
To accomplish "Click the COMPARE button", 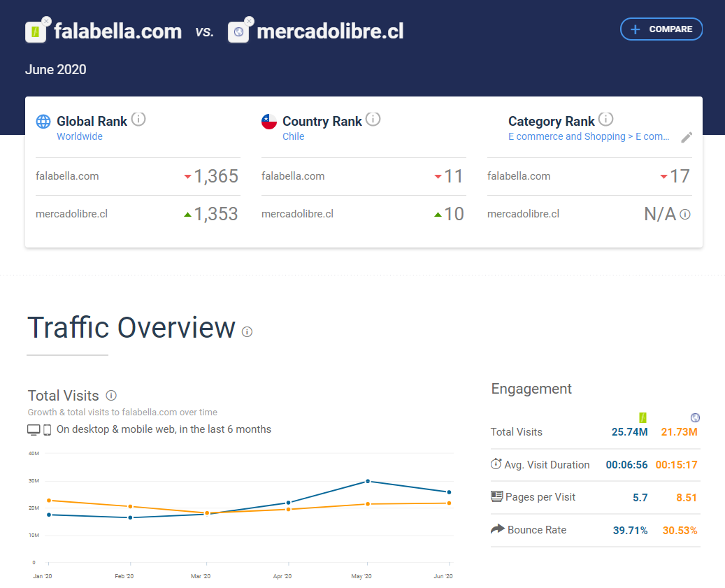I will tap(661, 29).
